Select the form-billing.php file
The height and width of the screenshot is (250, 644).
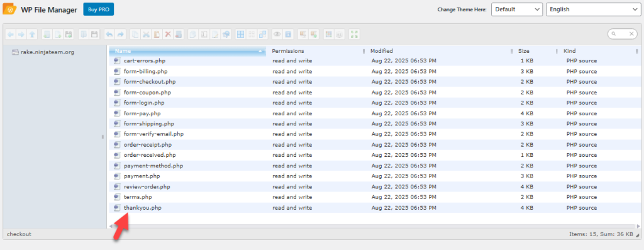(x=374, y=71)
